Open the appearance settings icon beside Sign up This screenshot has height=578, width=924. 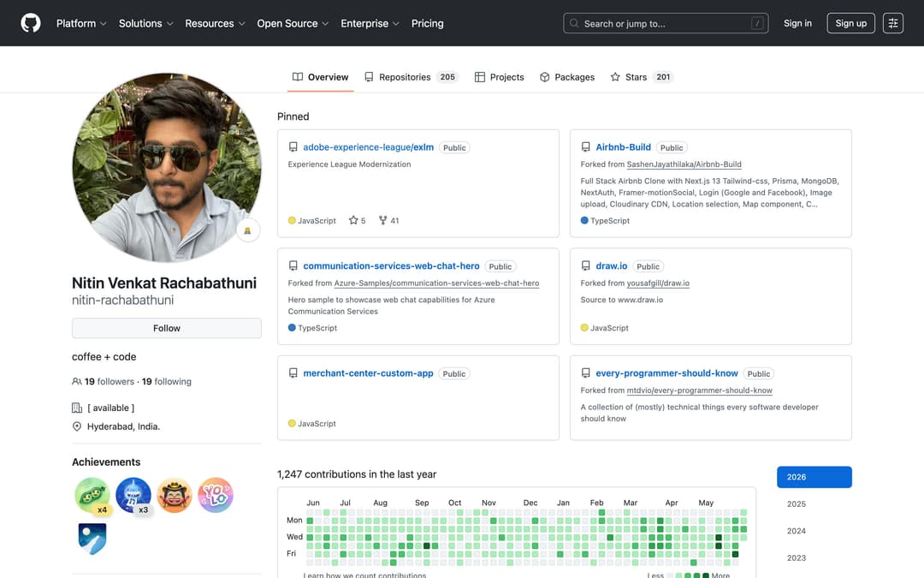coord(892,23)
